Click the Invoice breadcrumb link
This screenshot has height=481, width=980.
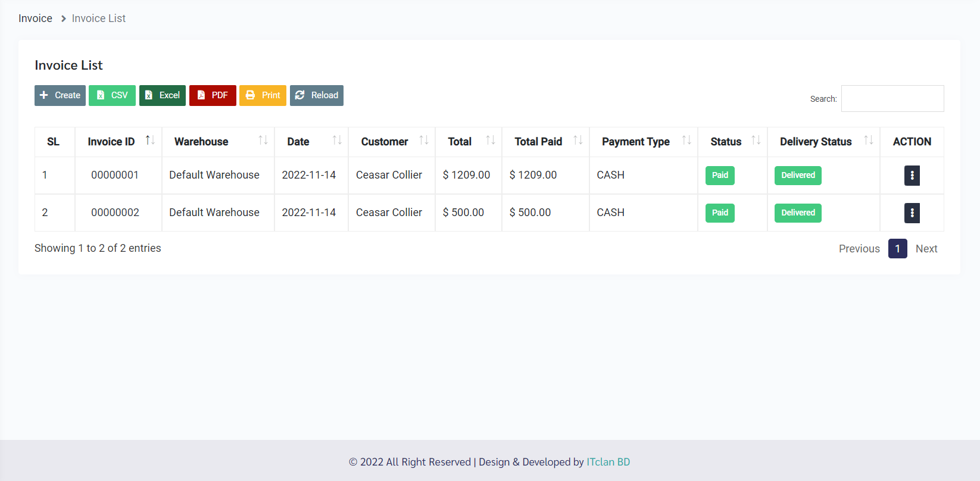[x=35, y=18]
